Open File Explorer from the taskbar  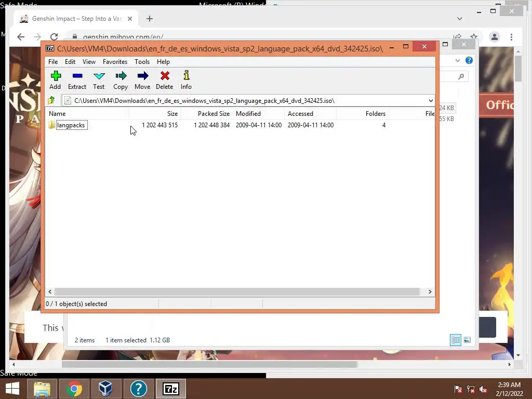42,389
